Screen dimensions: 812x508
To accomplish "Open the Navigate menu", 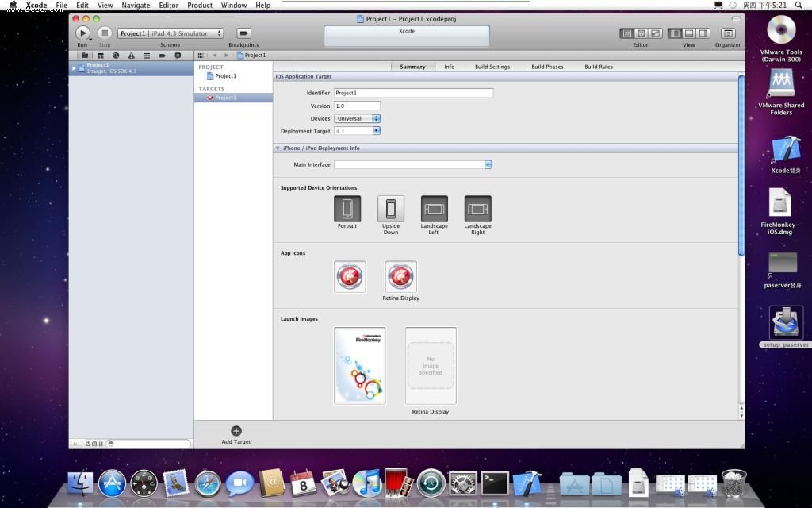I will tap(136, 6).
